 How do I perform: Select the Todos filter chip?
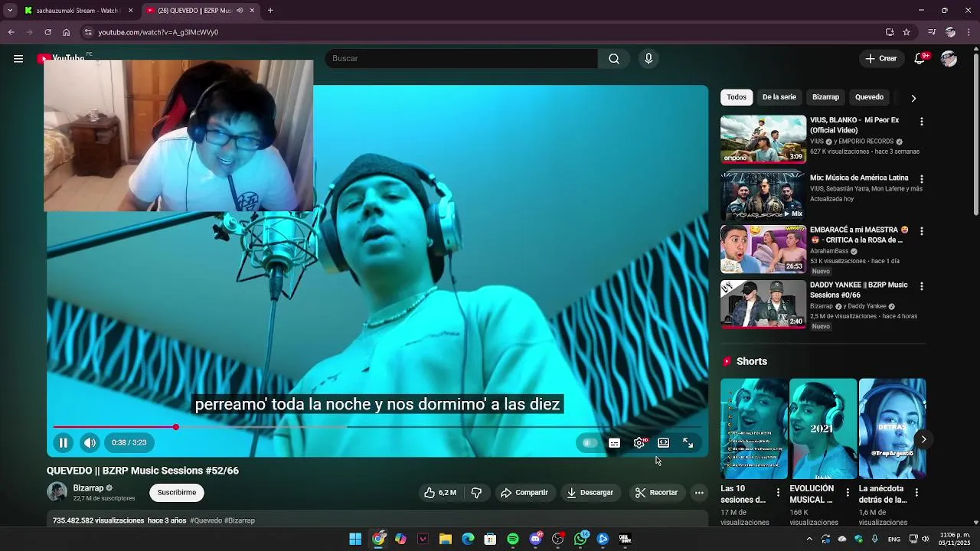737,97
